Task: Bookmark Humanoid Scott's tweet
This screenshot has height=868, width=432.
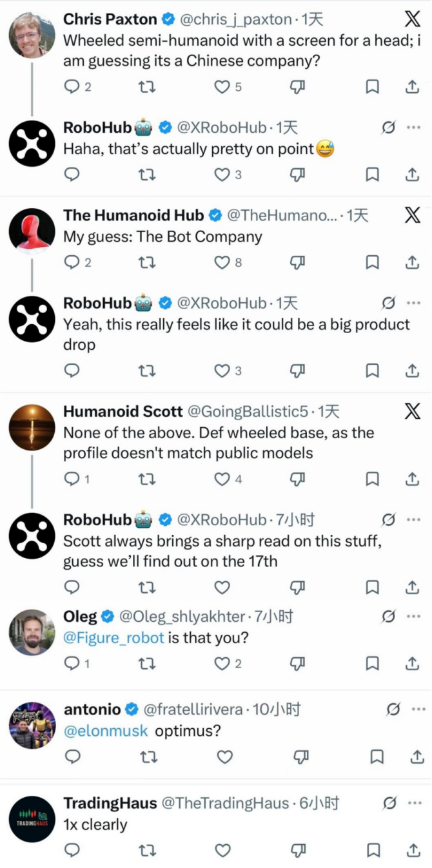Action: point(373,478)
